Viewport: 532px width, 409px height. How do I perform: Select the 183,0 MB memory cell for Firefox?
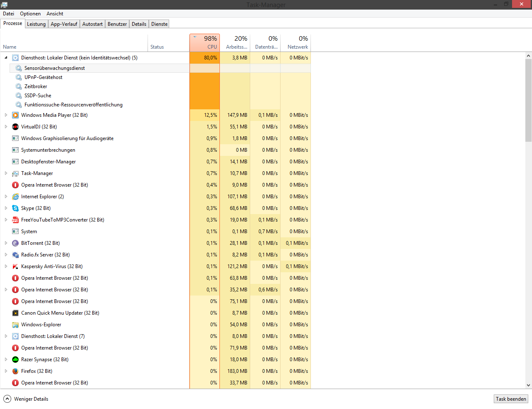235,371
